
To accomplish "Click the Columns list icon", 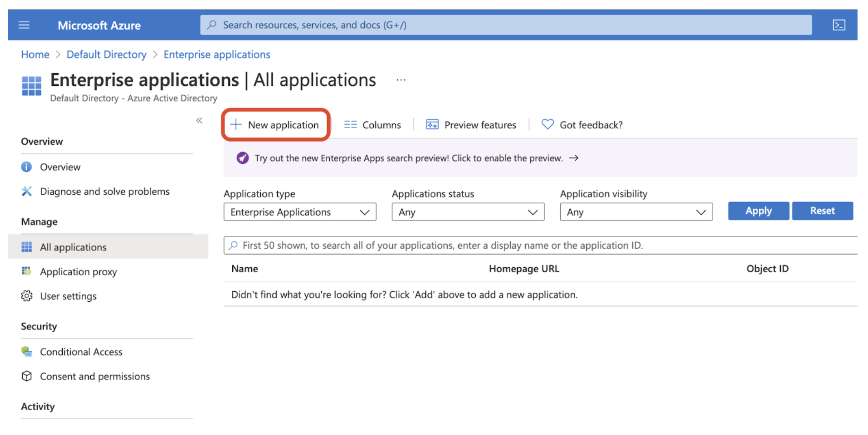I will [x=350, y=124].
